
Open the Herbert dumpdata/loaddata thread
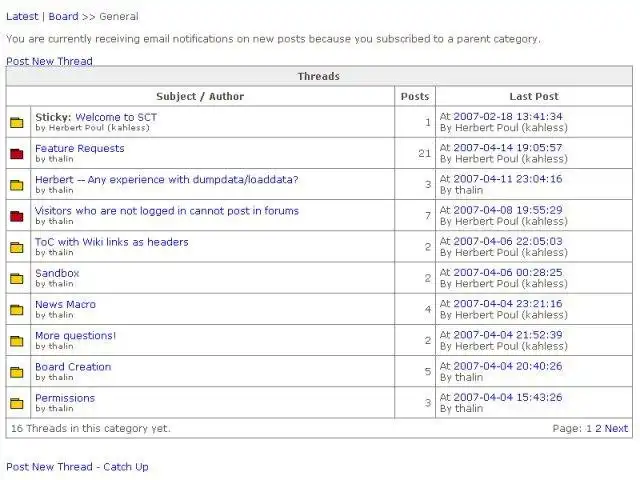(x=167, y=180)
